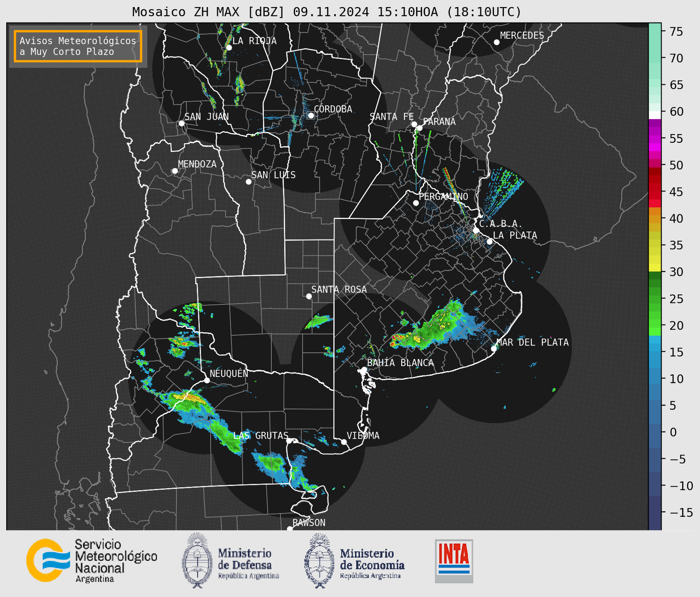
Task: Click the Ministerio de Defensa emblem
Action: (x=197, y=560)
